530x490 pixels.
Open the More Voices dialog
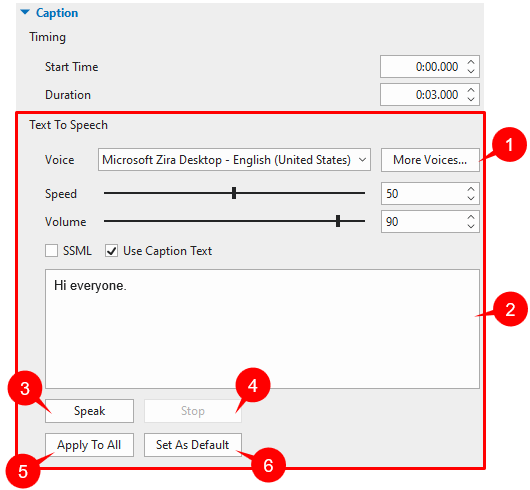[430, 160]
